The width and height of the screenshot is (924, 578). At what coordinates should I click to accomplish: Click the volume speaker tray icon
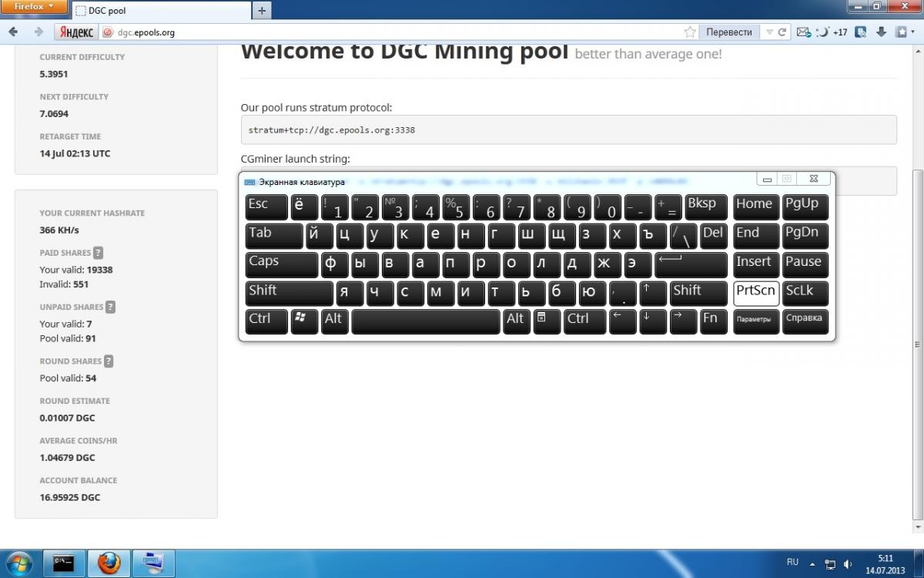pyautogui.click(x=848, y=564)
